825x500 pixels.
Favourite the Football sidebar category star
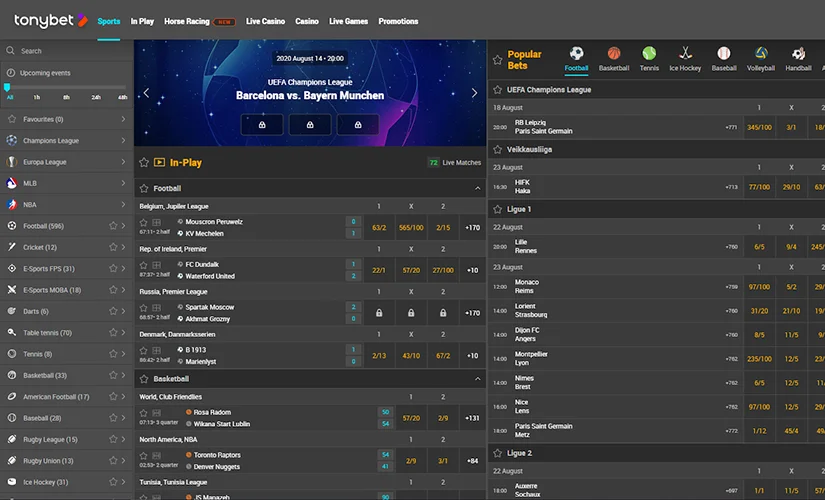click(113, 226)
